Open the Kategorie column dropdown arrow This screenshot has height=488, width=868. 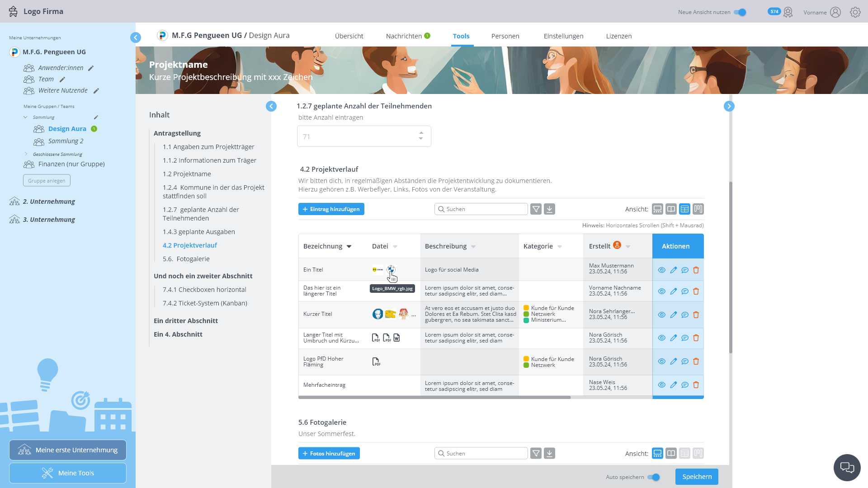click(560, 247)
